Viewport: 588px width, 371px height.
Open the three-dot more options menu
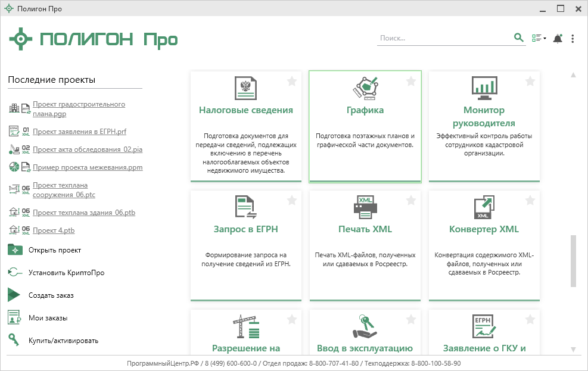click(x=573, y=39)
